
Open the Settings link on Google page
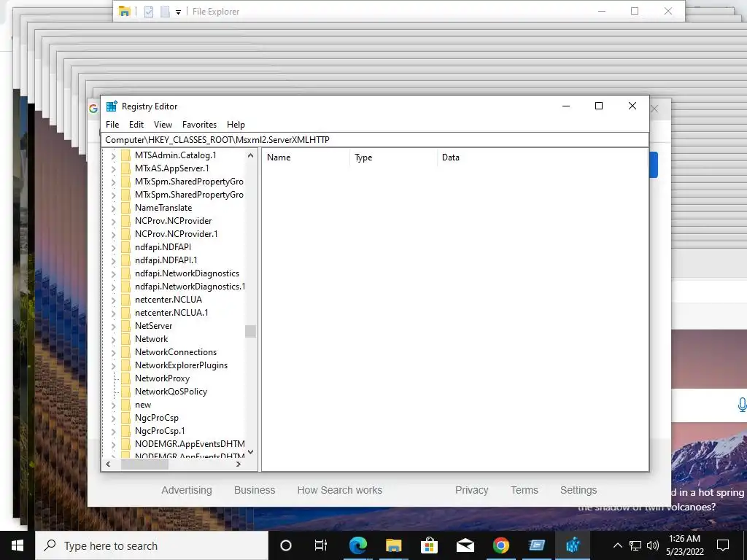pyautogui.click(x=578, y=490)
